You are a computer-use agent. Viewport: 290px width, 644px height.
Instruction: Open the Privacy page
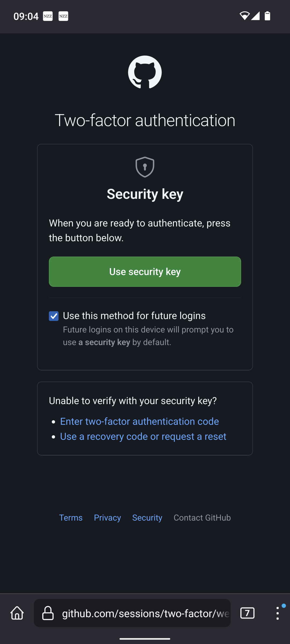tap(107, 518)
